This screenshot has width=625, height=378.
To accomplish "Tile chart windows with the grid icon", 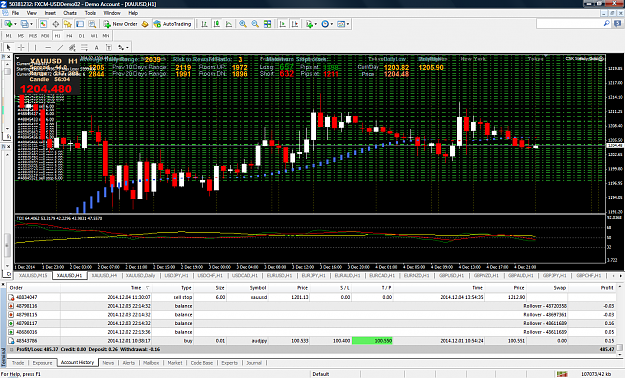I will 267,24.
